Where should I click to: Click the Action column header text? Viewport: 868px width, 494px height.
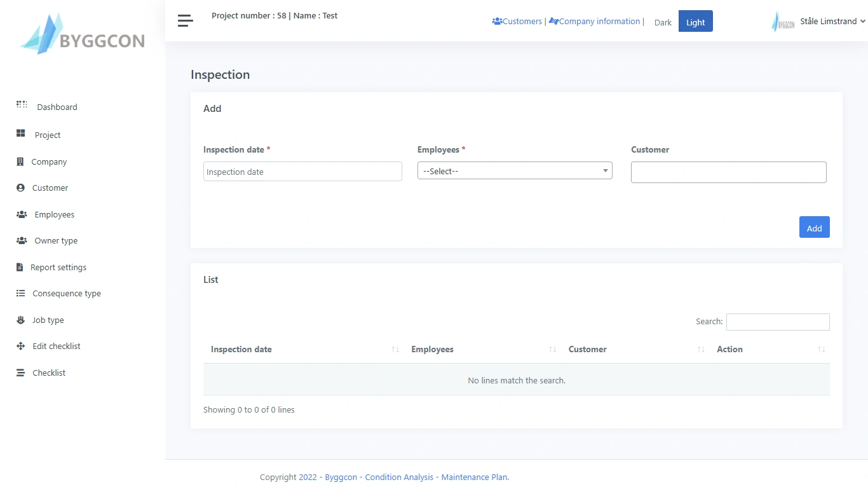pos(729,349)
